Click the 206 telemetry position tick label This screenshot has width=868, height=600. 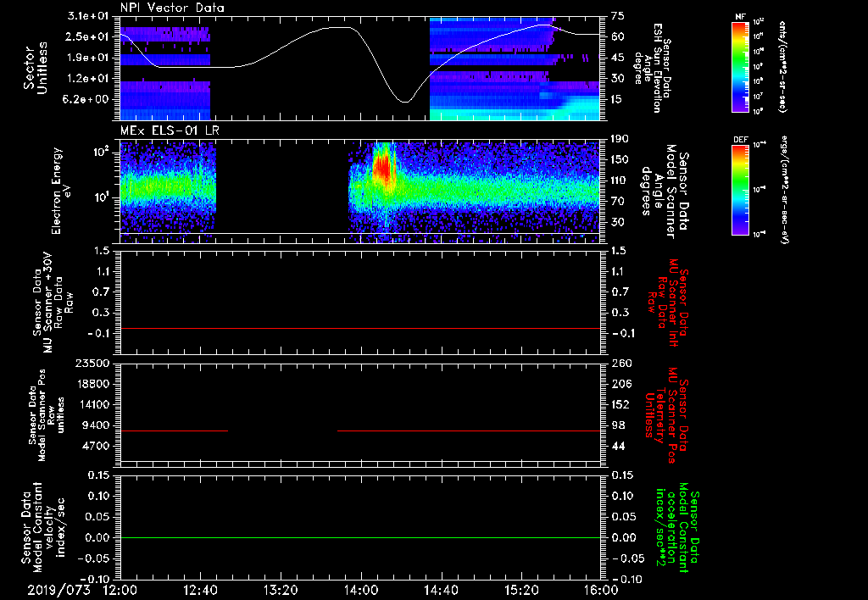point(620,384)
